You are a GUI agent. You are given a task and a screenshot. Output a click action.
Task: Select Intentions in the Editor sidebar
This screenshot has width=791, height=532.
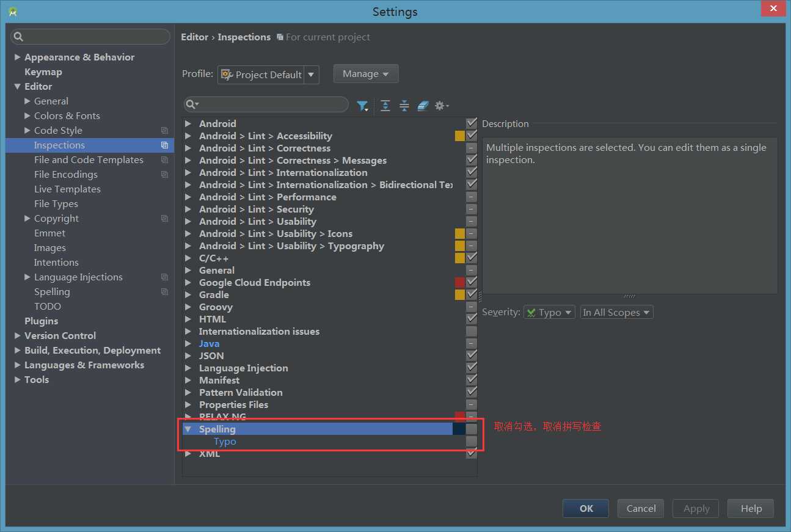(x=56, y=263)
